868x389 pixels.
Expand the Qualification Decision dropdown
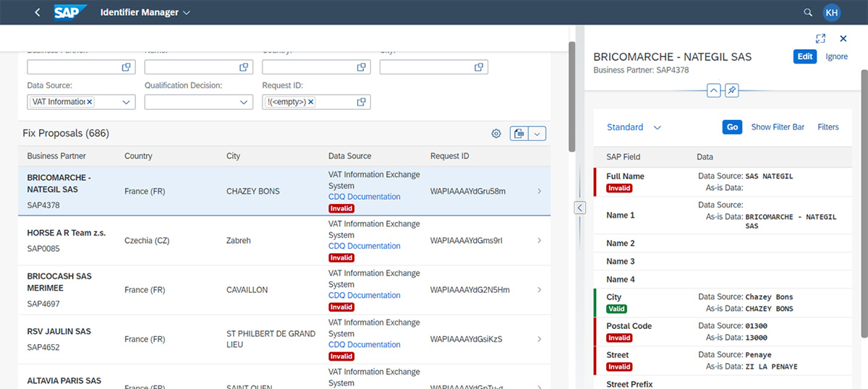click(244, 102)
